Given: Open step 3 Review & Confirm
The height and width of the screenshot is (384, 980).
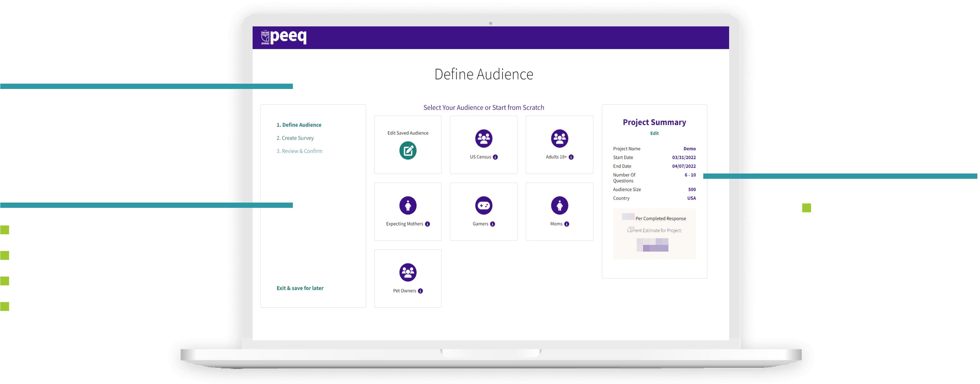Looking at the screenshot, I should (x=299, y=151).
